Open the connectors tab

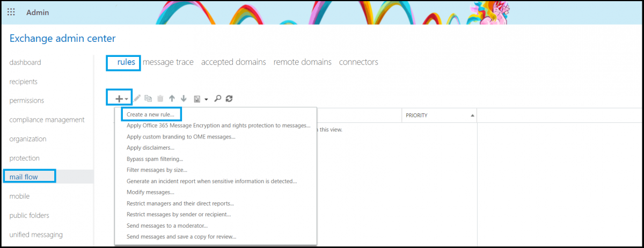358,62
